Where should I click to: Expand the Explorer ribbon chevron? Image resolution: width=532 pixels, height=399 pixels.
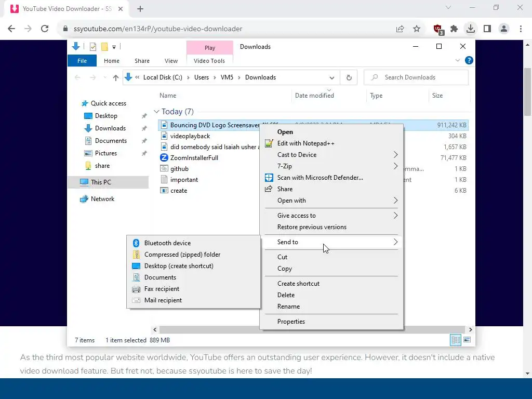tap(457, 60)
